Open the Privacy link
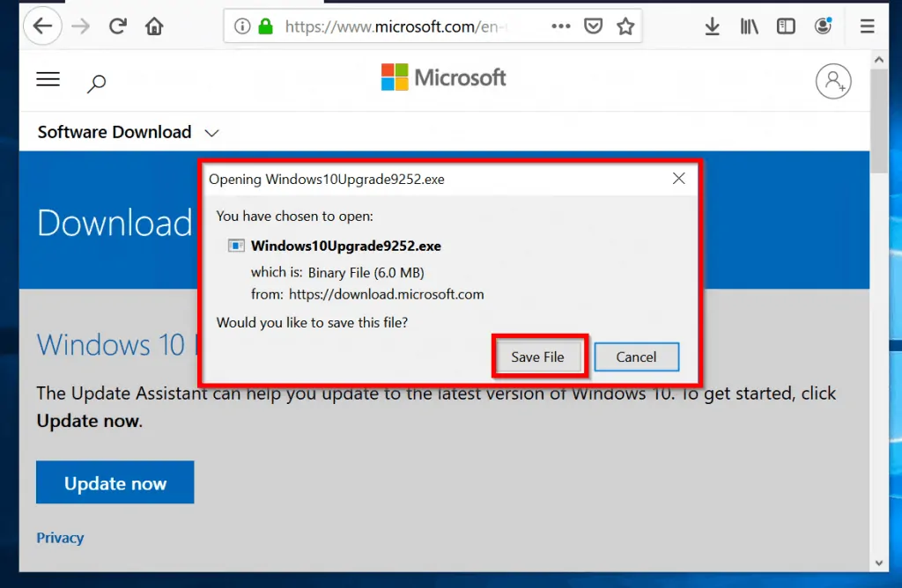 tap(61, 538)
